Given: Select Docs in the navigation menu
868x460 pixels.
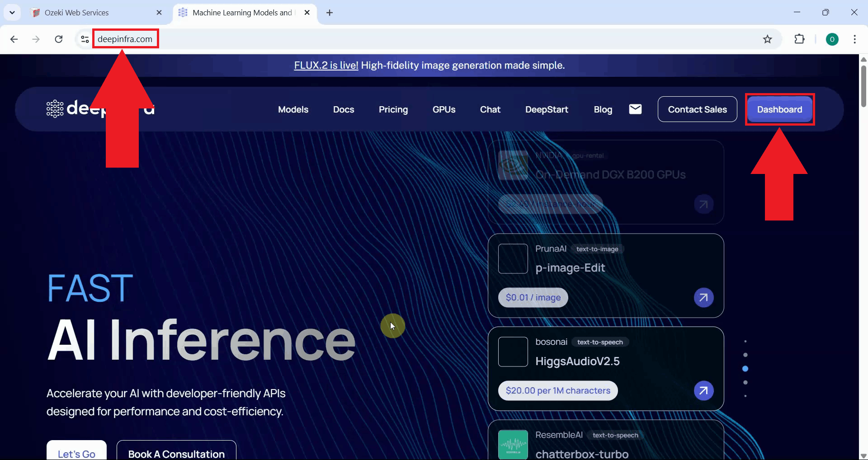Looking at the screenshot, I should point(344,109).
